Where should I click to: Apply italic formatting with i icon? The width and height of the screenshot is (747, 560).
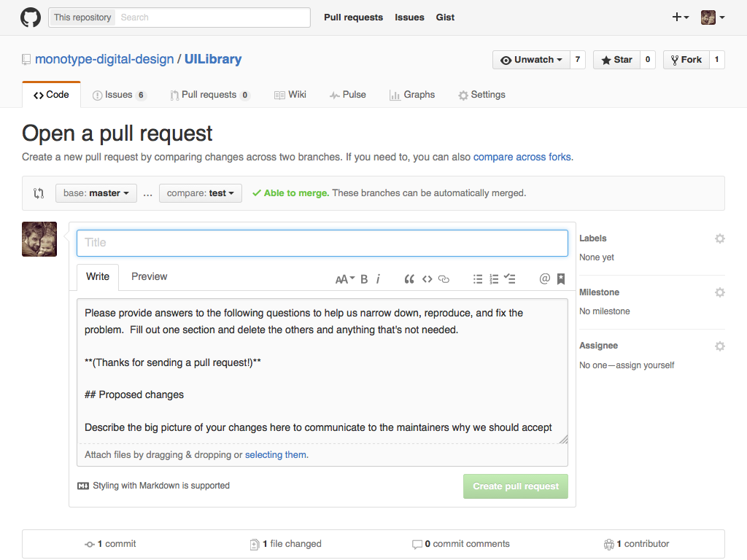tap(379, 279)
